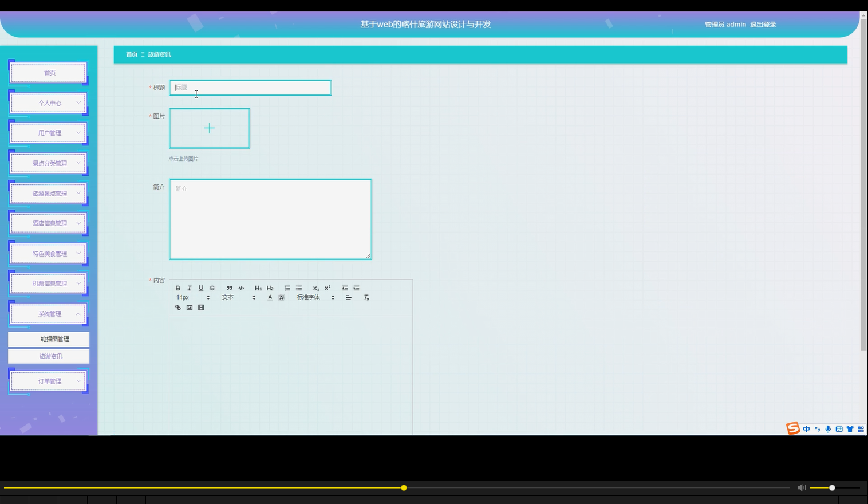Expand the 特色美食管理 sidebar menu
Image resolution: width=868 pixels, height=504 pixels.
pyautogui.click(x=49, y=254)
